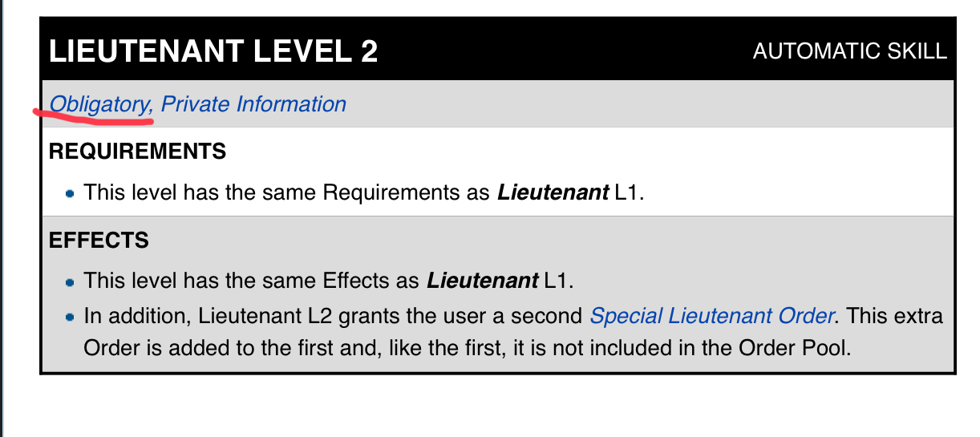The height and width of the screenshot is (437, 980).
Task: Click bullet icon beside 'same Effects' line
Action: [71, 282]
